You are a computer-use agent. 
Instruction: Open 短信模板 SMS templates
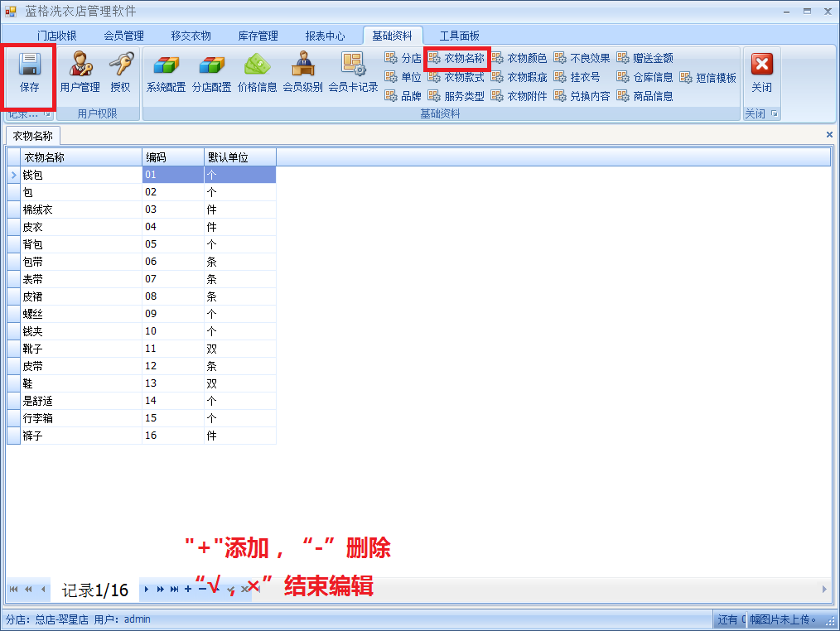[x=707, y=78]
